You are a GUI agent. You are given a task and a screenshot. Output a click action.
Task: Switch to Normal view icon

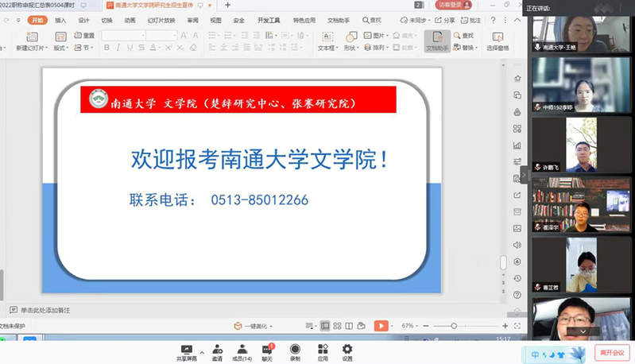point(325,326)
